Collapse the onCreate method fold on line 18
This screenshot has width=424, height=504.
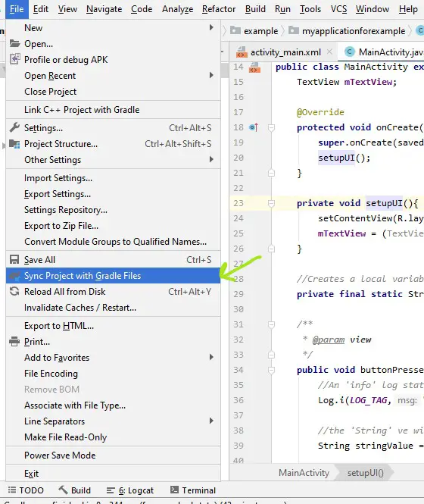[271, 127]
